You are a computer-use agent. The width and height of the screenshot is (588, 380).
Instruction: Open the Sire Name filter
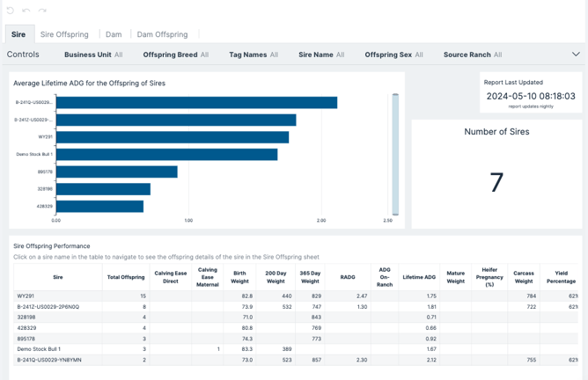pyautogui.click(x=321, y=55)
